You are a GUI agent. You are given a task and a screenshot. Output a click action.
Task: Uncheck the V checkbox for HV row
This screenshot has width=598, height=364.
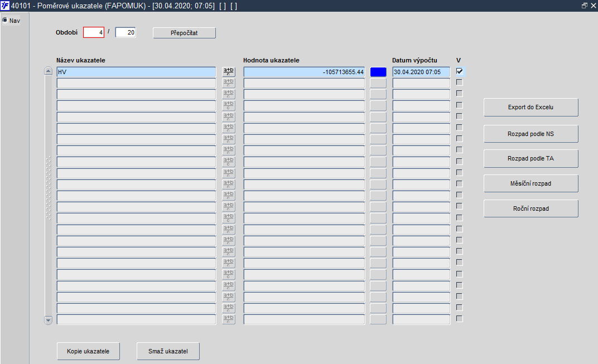tap(460, 71)
